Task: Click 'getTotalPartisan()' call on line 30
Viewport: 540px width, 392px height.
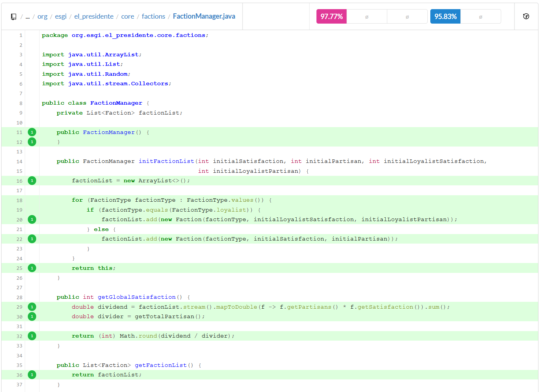Action: pos(168,317)
